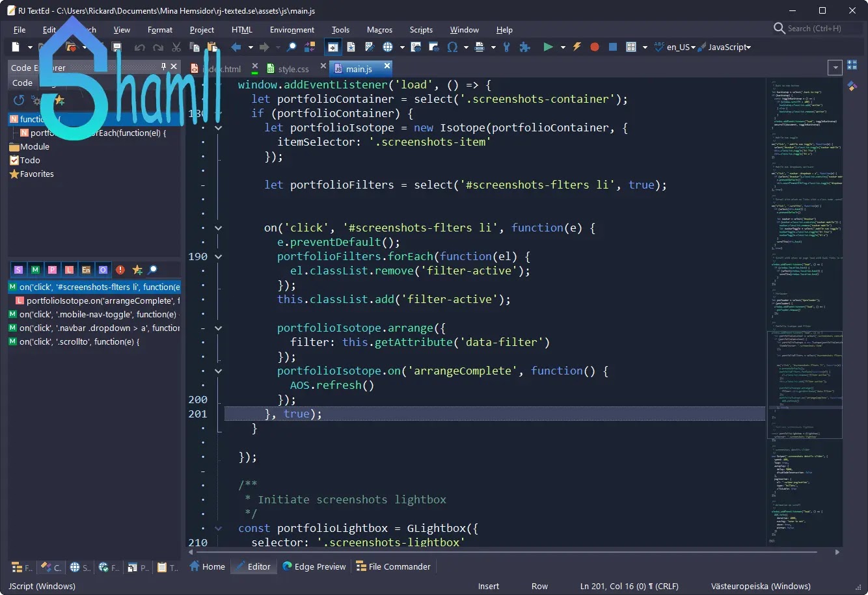This screenshot has height=595, width=868.
Task: Toggle the blue O filter button
Action: coord(103,270)
